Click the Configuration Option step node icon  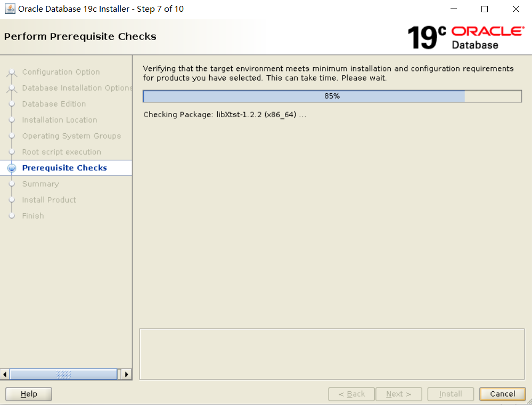pyautogui.click(x=12, y=72)
